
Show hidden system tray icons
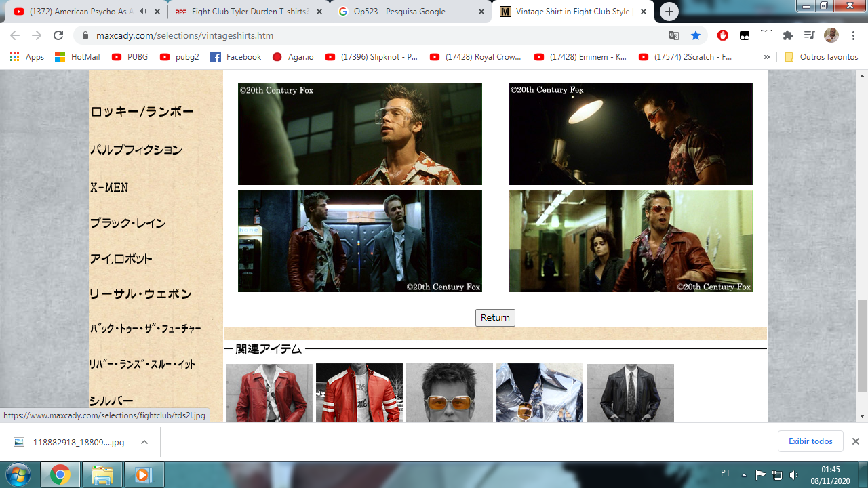coord(744,474)
